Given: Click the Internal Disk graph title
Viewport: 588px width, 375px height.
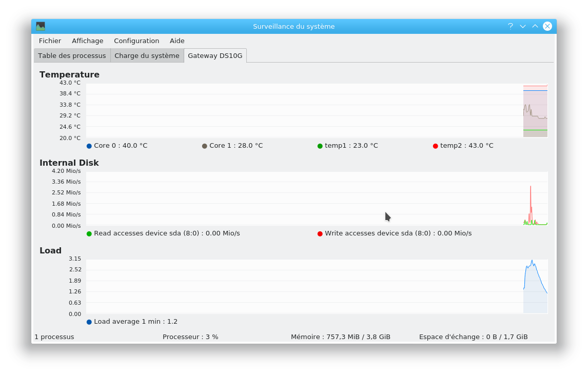Looking at the screenshot, I should [69, 163].
